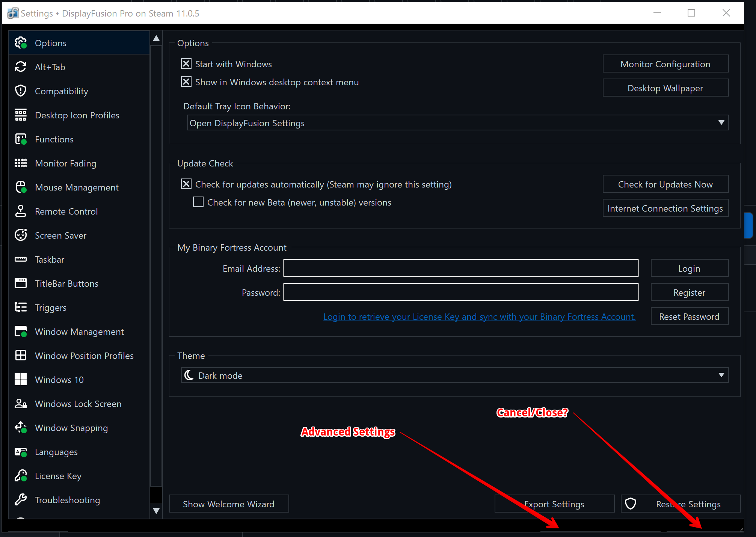The width and height of the screenshot is (756, 537).
Task: Select the Monitor Fading dotted icon
Action: coord(21,163)
